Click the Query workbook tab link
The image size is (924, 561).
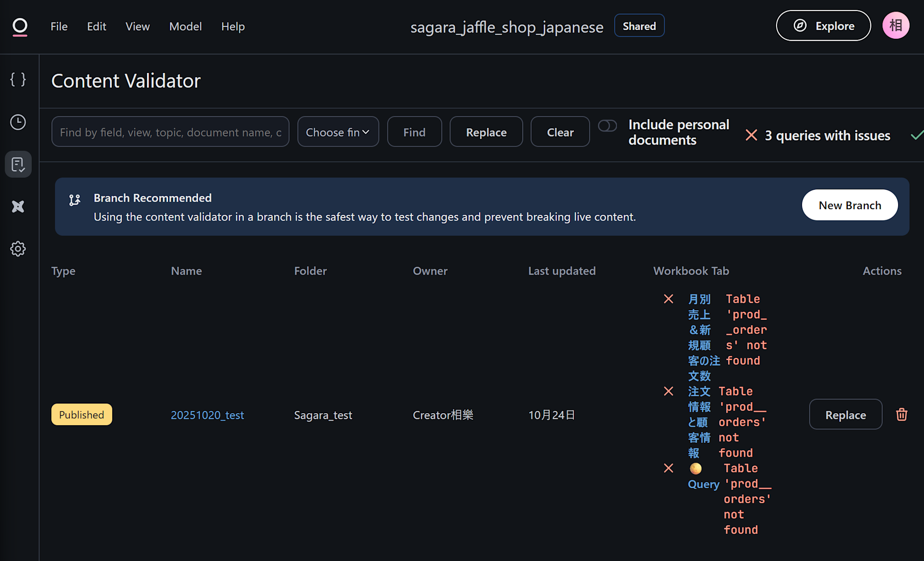[x=703, y=484]
